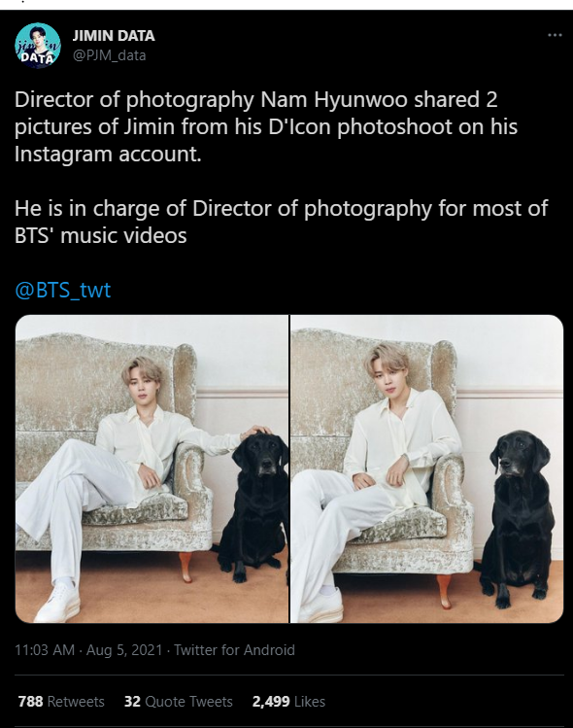
Task: Click the JIMIN DATA display name
Action: (x=114, y=36)
